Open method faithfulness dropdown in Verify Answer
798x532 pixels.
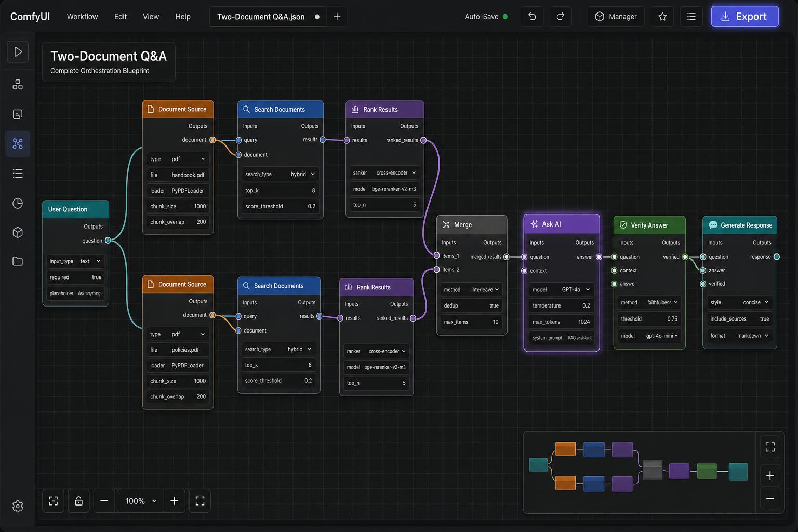(x=649, y=302)
